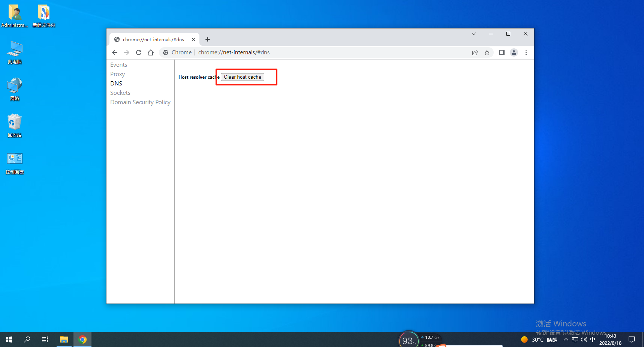Share this page via share icon
The width and height of the screenshot is (644, 347).
click(x=475, y=52)
